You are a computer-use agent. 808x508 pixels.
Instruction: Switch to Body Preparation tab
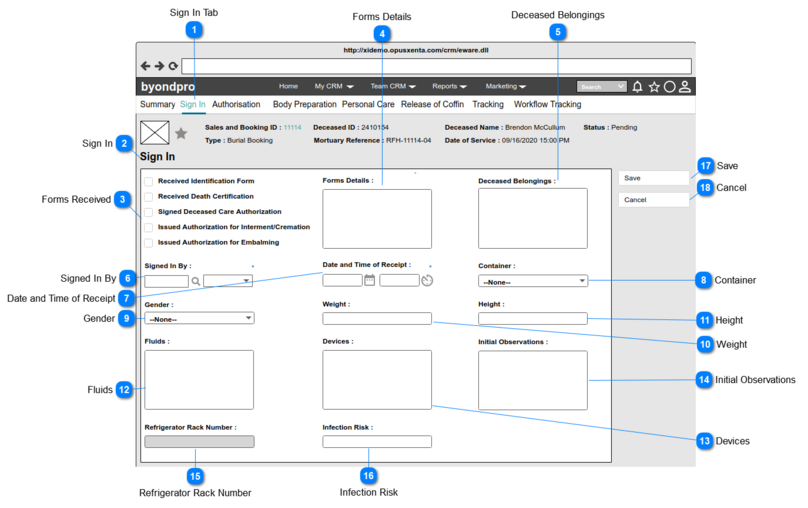(305, 105)
